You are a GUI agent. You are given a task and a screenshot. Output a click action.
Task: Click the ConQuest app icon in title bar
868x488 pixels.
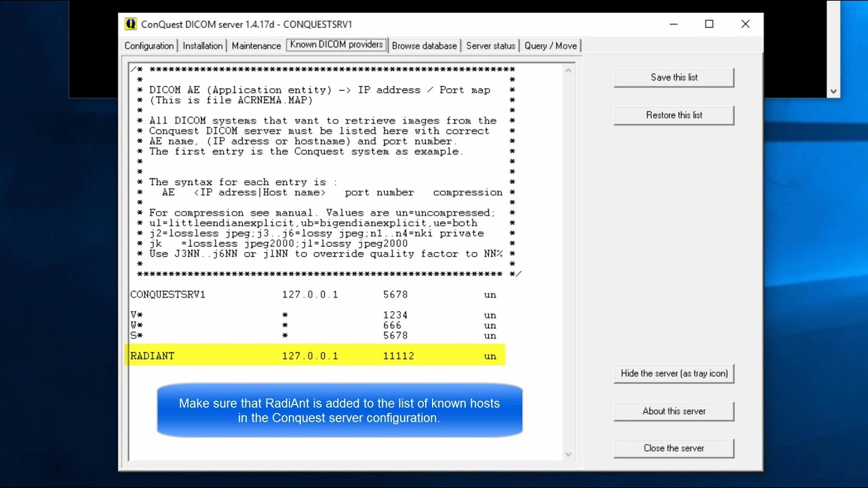tap(130, 24)
